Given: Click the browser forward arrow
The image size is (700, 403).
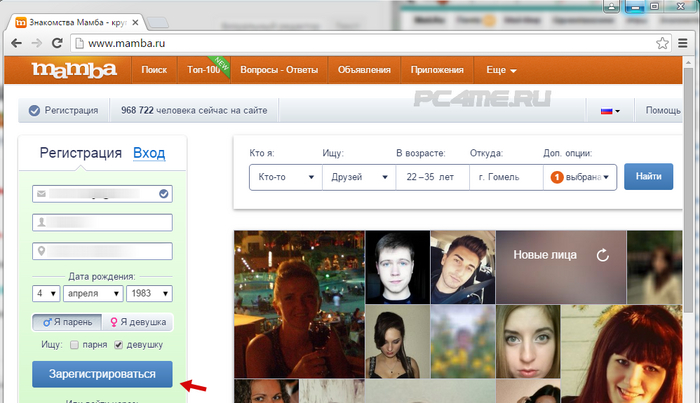Looking at the screenshot, I should (x=35, y=43).
